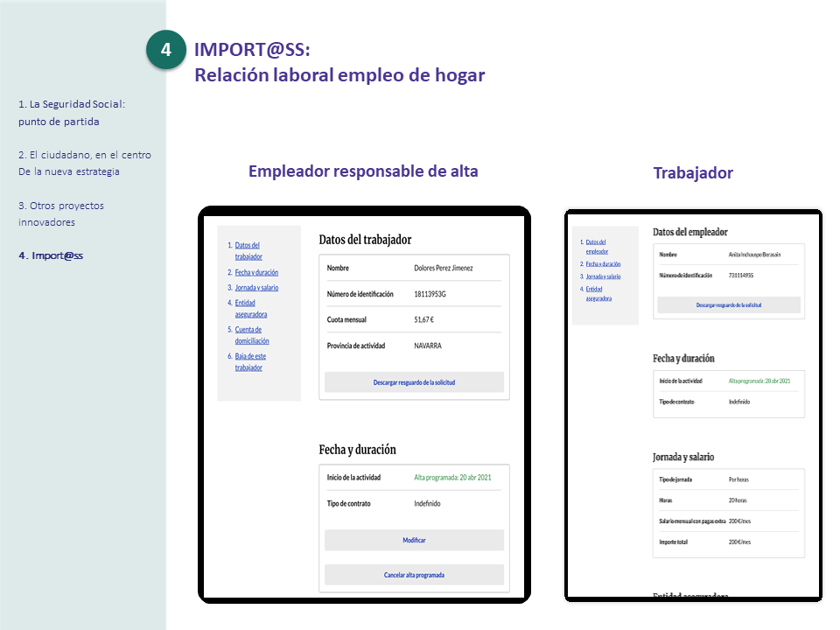Click the Jornada y salario heading in Trabajador panel
Screen dimensions: 840x630
683,457
